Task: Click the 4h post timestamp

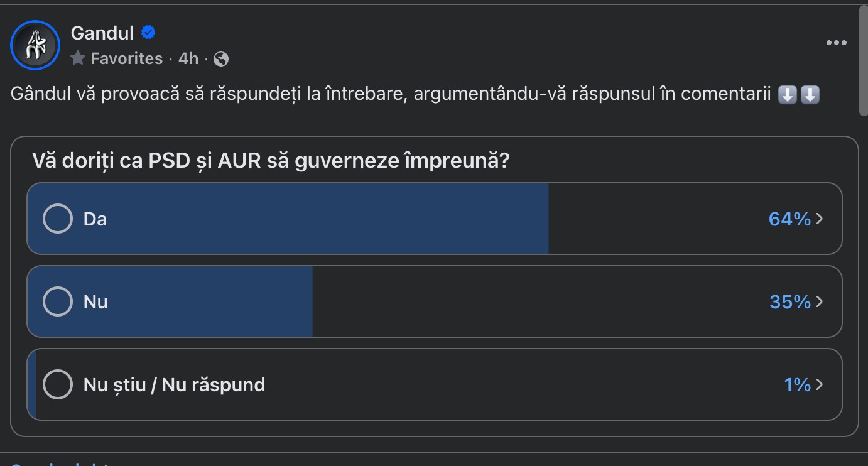Action: [188, 58]
